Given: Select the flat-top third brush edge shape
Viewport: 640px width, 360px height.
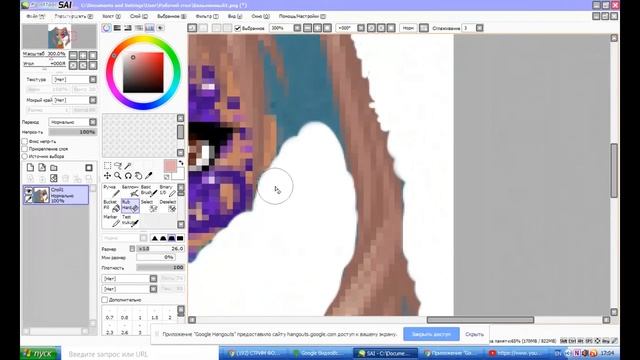Looking at the screenshot, I should pyautogui.click(x=171, y=238).
